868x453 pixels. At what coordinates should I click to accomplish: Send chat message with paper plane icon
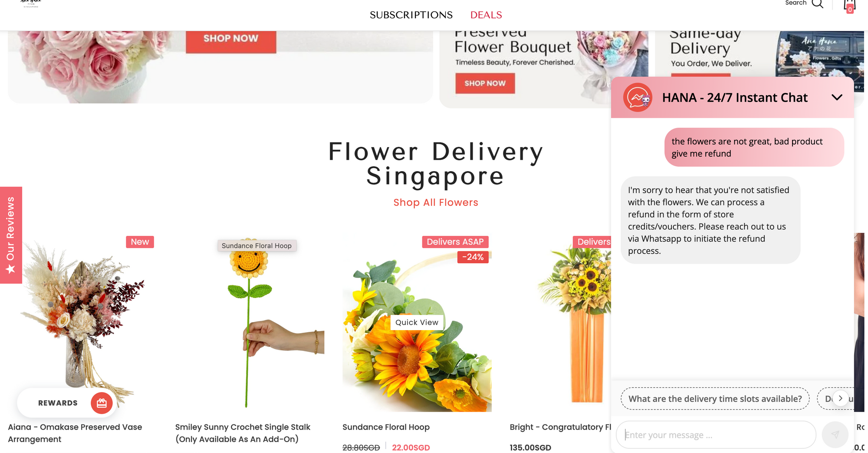click(835, 434)
